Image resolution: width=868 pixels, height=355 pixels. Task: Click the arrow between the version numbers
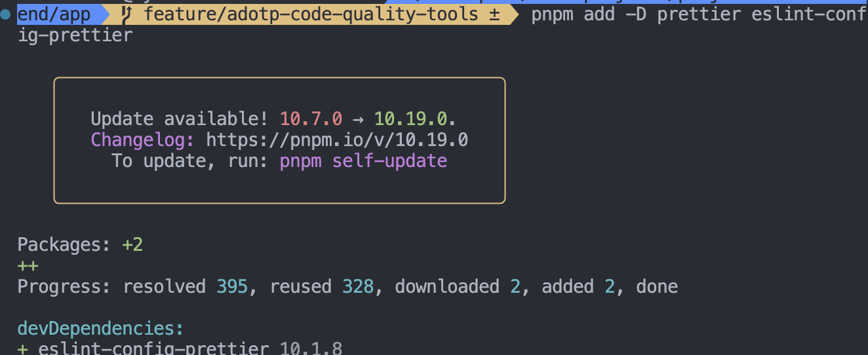point(358,119)
